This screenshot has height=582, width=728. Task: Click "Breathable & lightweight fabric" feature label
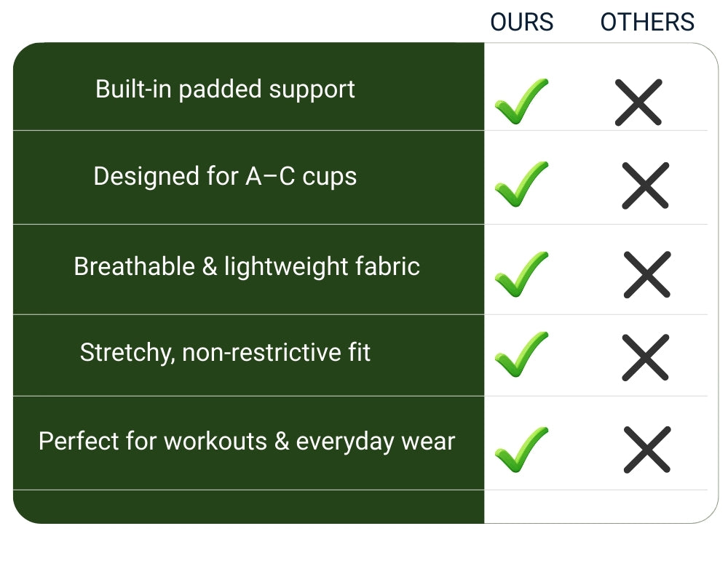[x=247, y=267]
